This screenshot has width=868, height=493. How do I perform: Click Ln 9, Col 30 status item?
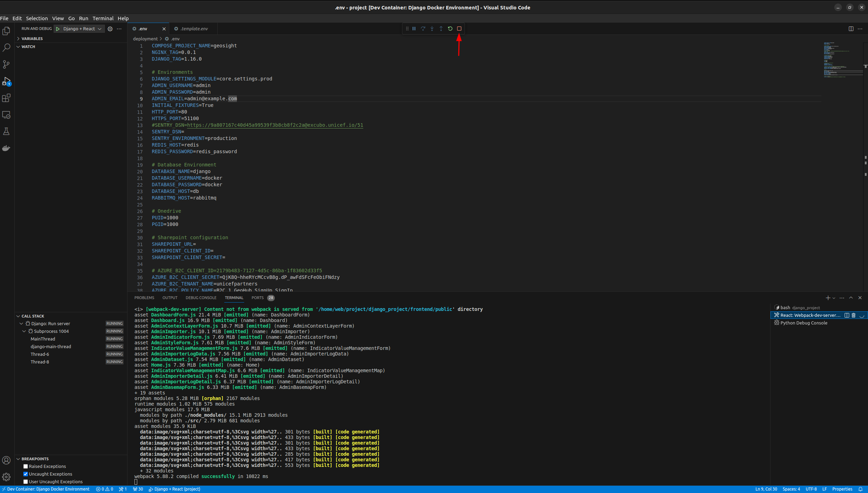coord(766,489)
